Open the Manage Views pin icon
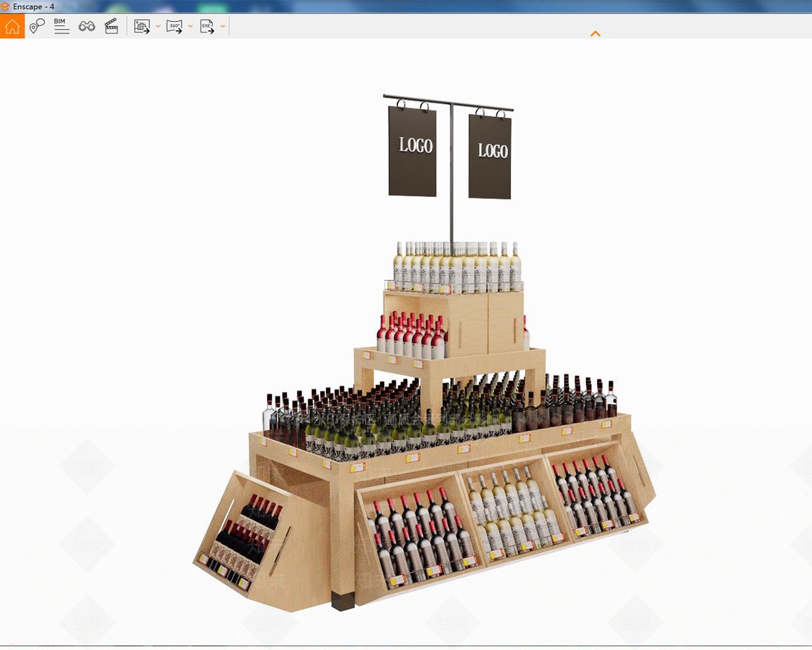The image size is (812, 650). click(x=37, y=26)
